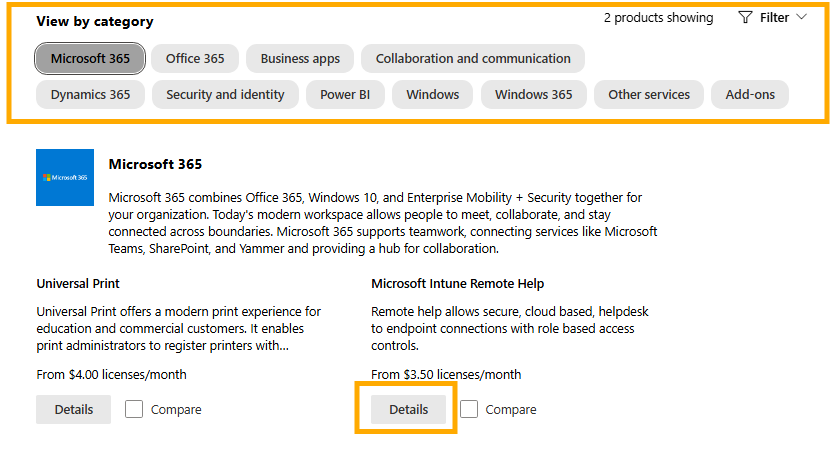
Task: Filter by the Windows category
Action: tap(432, 94)
